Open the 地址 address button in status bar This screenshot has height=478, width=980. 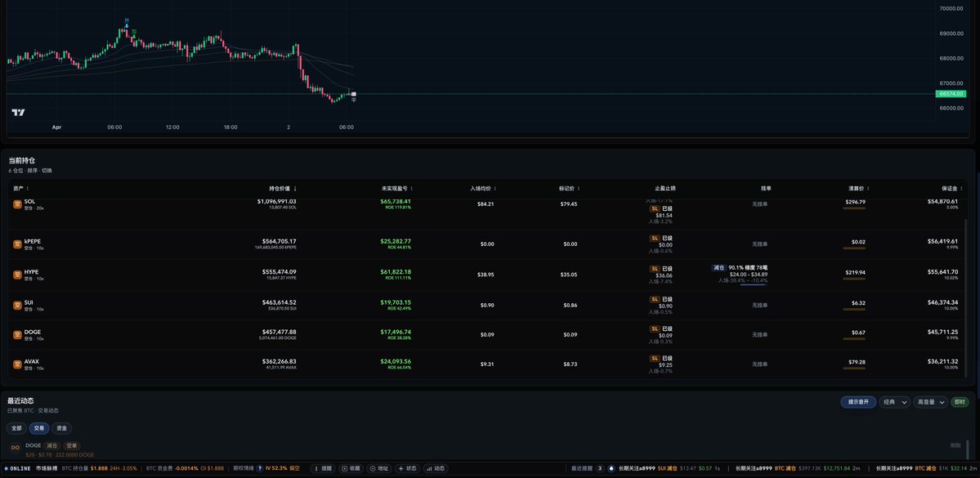tap(379, 469)
